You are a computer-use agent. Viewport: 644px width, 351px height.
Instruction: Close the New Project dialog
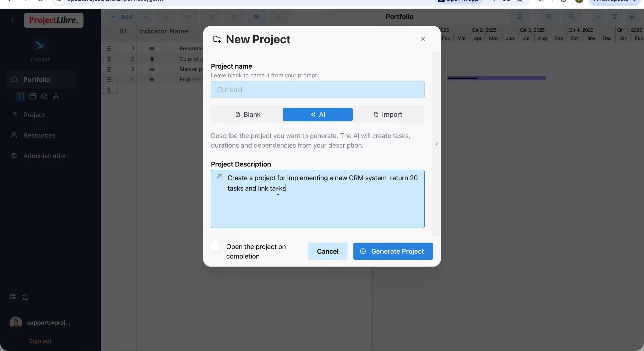point(423,39)
